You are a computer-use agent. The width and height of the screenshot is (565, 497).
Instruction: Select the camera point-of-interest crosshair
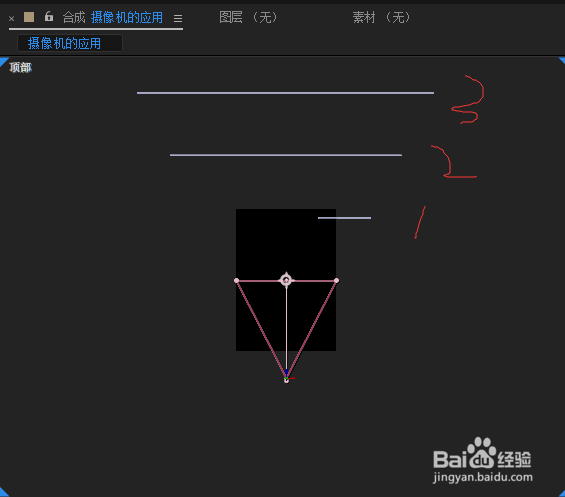pos(286,280)
